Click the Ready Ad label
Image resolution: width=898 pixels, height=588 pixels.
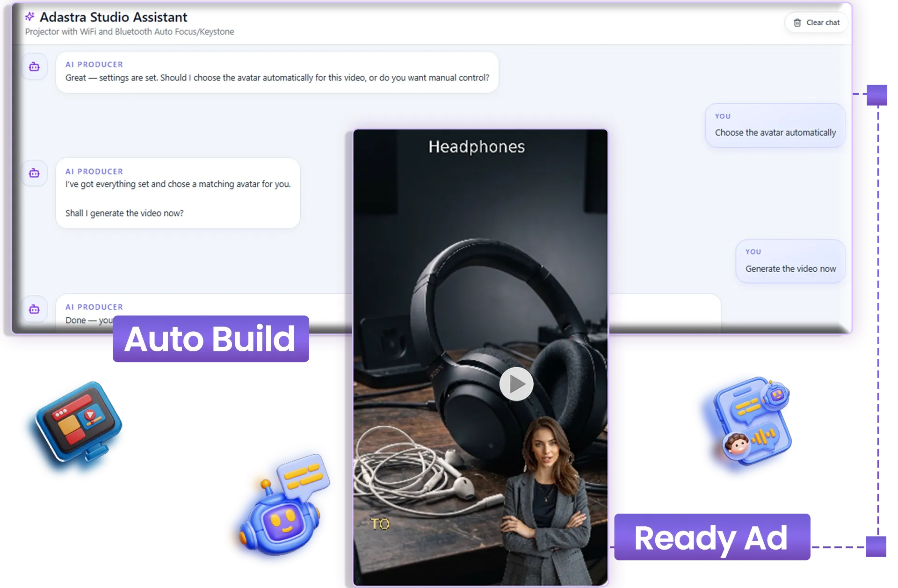click(x=712, y=537)
